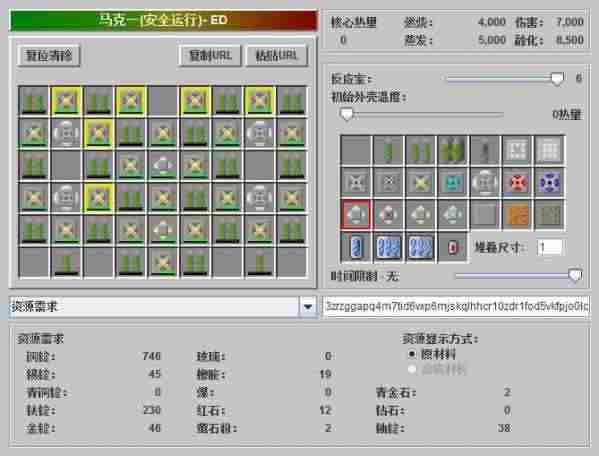Image resolution: width=599 pixels, height=456 pixels.
Task: Click the 蒸发 value 5,000
Action: (492, 40)
